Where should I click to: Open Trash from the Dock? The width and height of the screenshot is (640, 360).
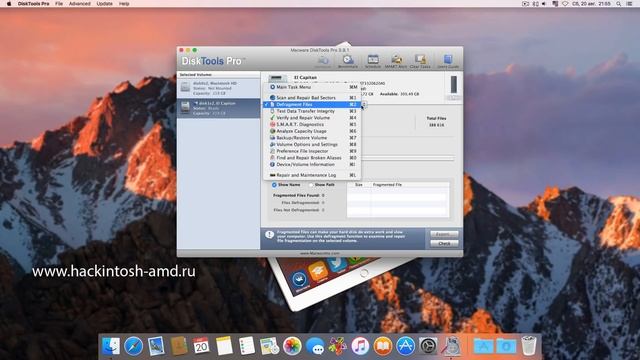(x=529, y=346)
